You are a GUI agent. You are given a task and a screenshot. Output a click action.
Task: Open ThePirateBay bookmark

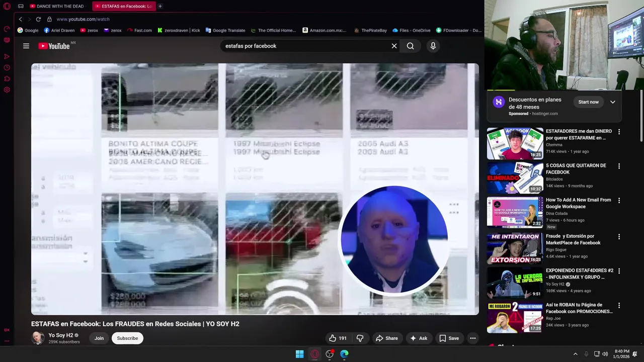pos(370,30)
